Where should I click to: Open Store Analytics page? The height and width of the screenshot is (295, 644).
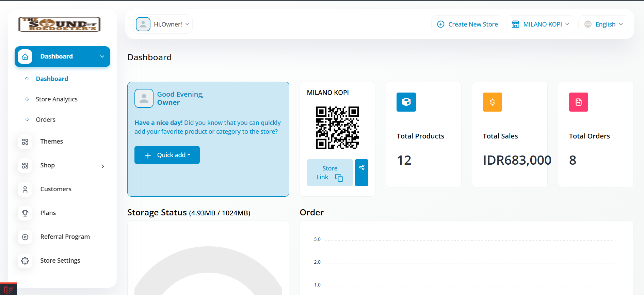57,99
